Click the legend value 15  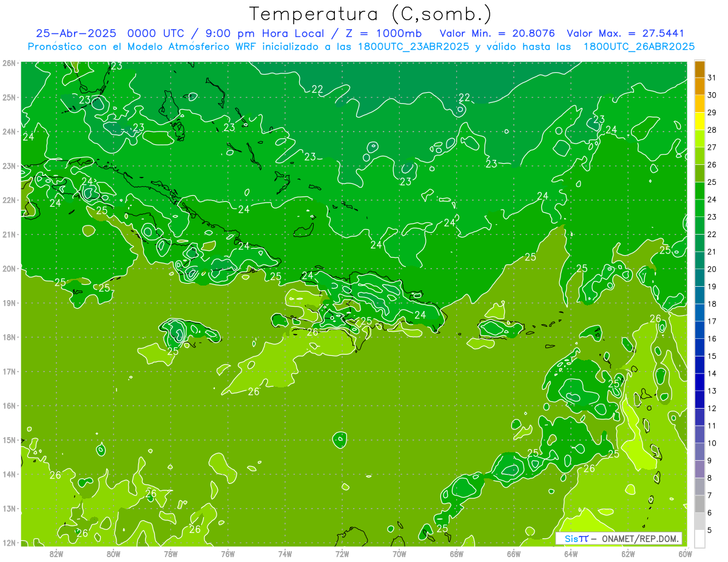(x=712, y=356)
